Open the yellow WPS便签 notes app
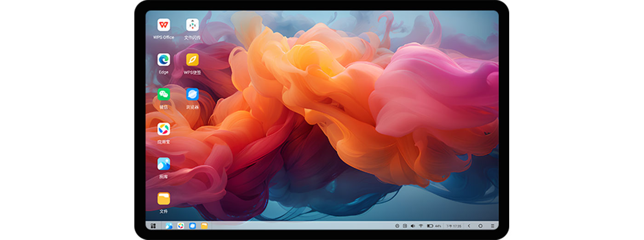 click(x=192, y=60)
